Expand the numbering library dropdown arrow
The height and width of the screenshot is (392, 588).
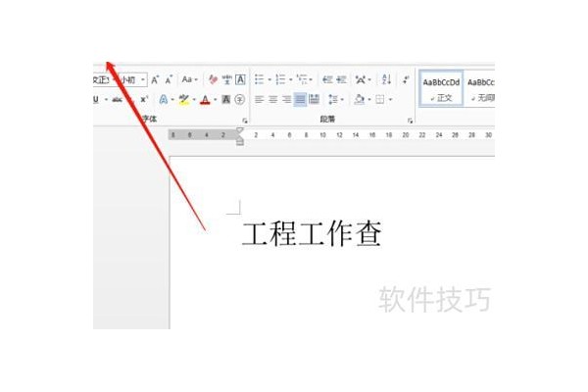pyautogui.click(x=290, y=79)
